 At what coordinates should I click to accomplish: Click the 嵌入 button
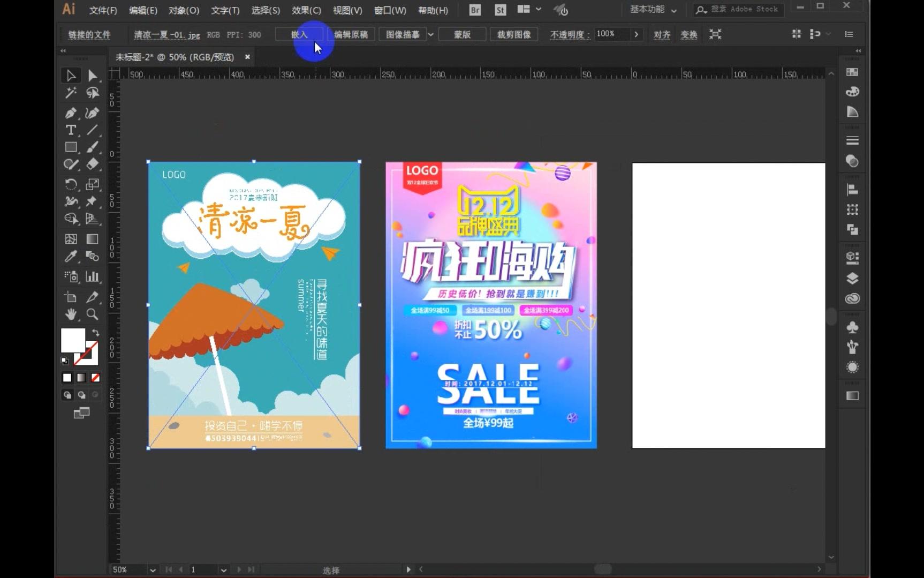[x=299, y=34]
